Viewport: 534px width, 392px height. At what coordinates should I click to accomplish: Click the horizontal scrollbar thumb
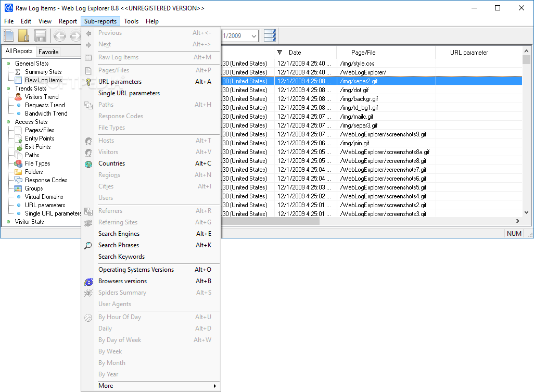pyautogui.click(x=271, y=221)
